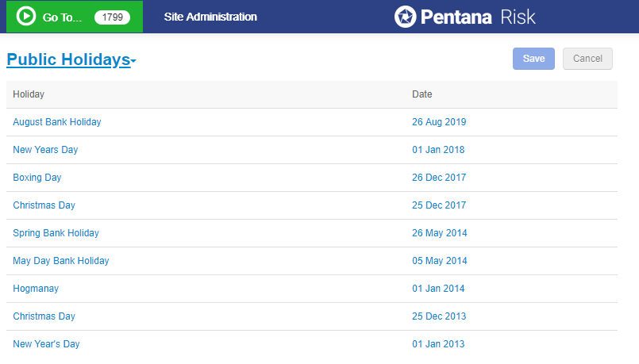This screenshot has width=639, height=364.
Task: Open Christmas Day dated 25 Dec 2017
Action: pyautogui.click(x=44, y=205)
